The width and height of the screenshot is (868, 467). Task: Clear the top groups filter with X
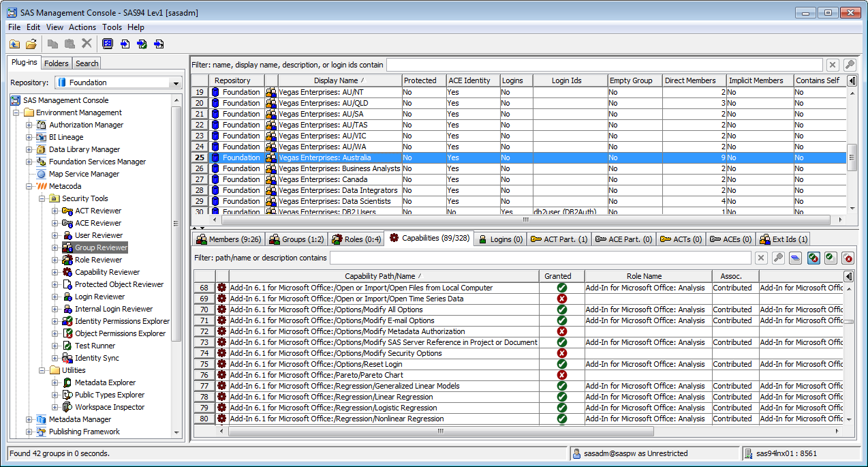click(833, 65)
